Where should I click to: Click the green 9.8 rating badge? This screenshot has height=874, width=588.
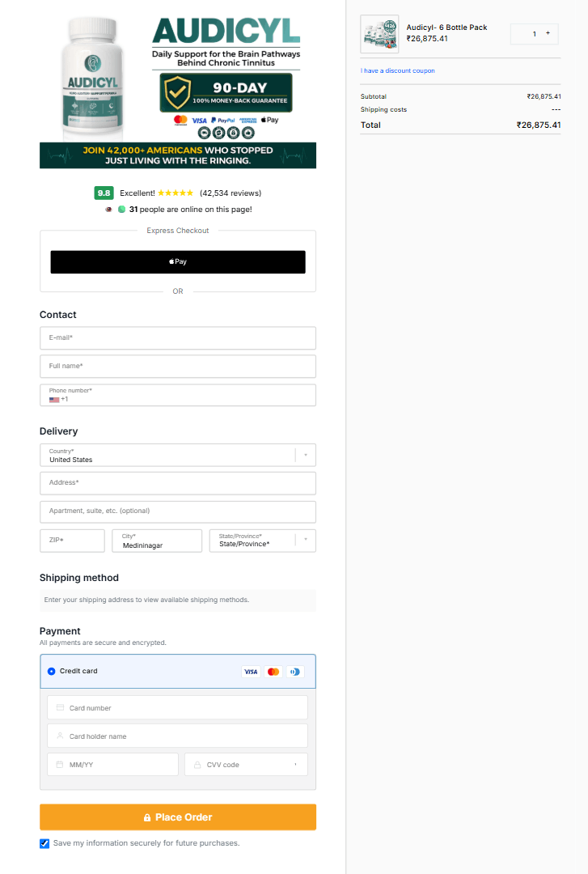104,193
